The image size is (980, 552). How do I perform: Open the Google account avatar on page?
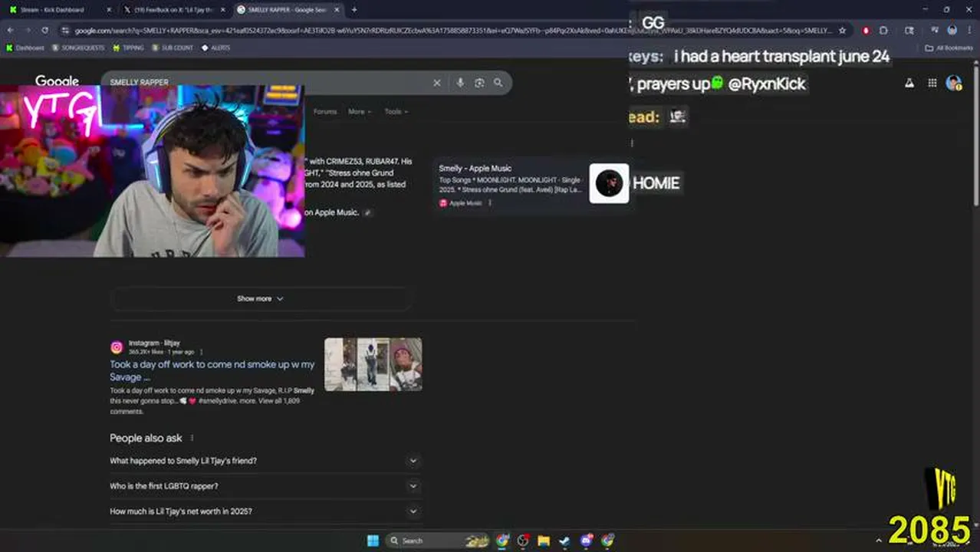pyautogui.click(x=954, y=83)
